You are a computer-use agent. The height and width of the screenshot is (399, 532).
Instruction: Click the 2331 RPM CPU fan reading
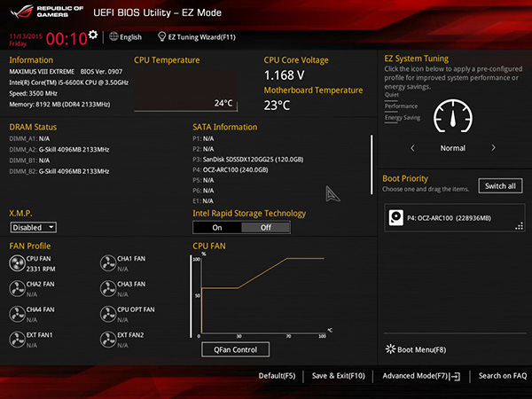click(x=41, y=269)
